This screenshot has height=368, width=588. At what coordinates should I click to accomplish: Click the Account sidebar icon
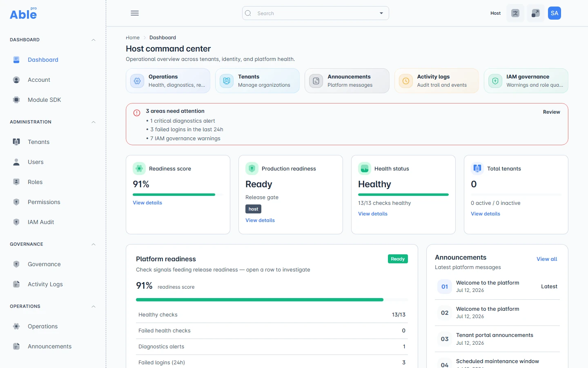click(x=16, y=80)
